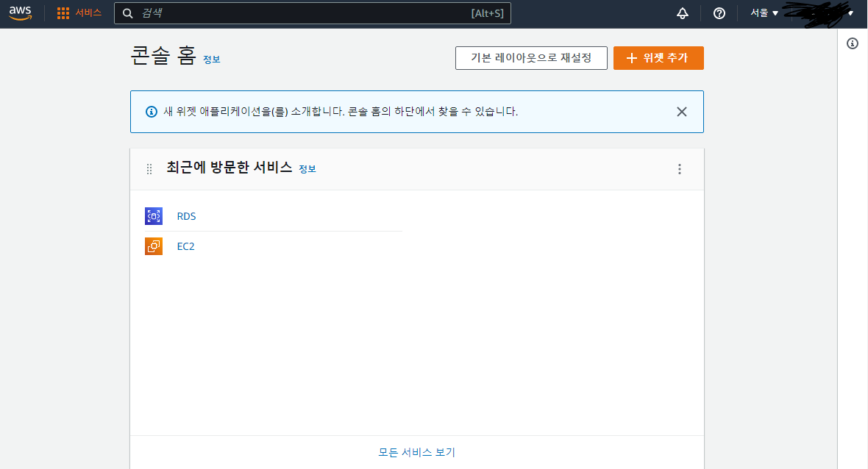The height and width of the screenshot is (469, 868).
Task: Open the info panel circle icon
Action: (x=853, y=43)
